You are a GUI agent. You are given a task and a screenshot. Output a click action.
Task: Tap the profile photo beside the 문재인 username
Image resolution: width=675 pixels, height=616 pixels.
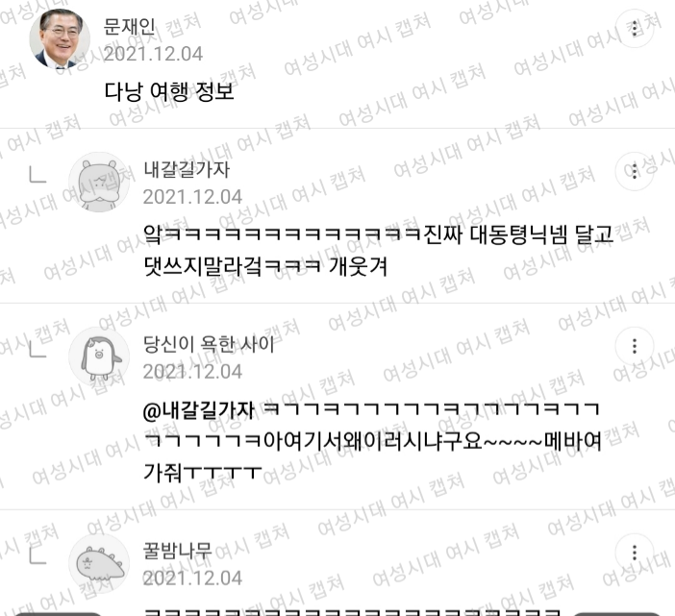click(60, 38)
